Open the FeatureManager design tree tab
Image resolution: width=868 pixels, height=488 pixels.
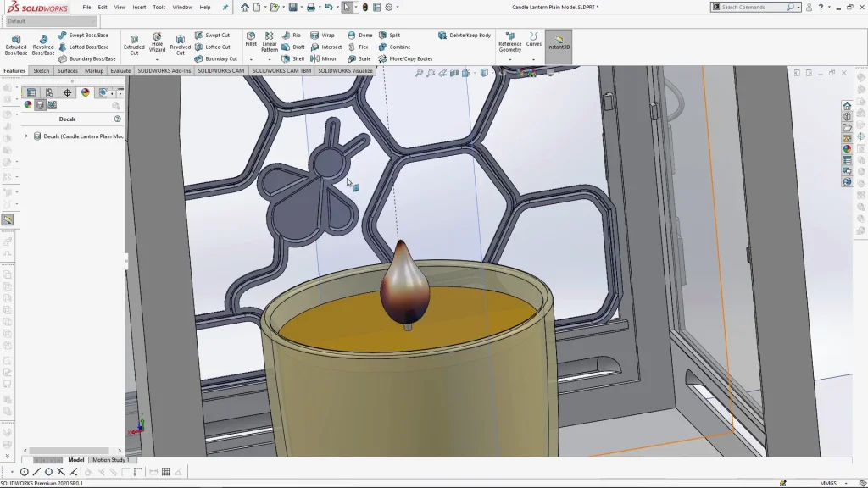click(x=31, y=92)
